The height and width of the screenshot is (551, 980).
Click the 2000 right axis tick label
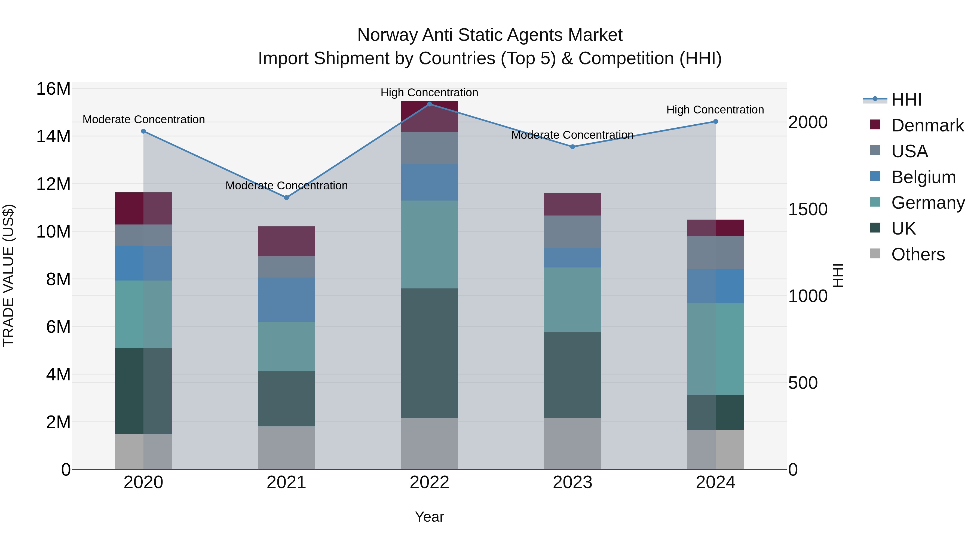pyautogui.click(x=808, y=122)
